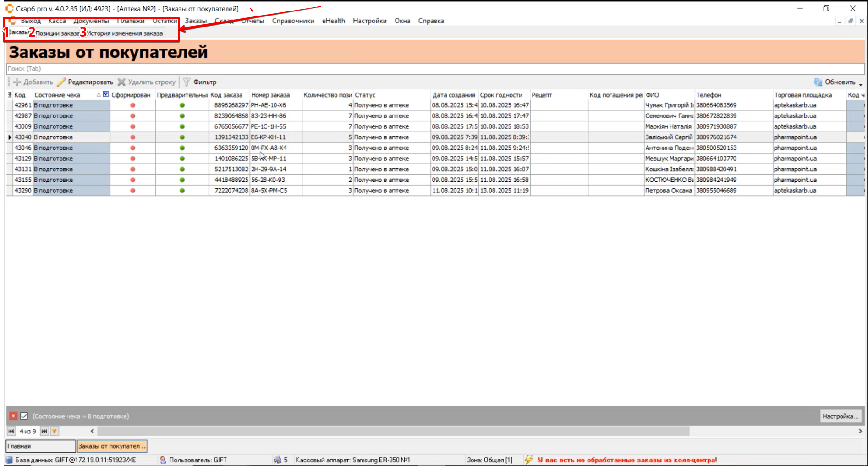This screenshot has height=466, width=868.
Task: Open the Справочники menu
Action: click(293, 21)
